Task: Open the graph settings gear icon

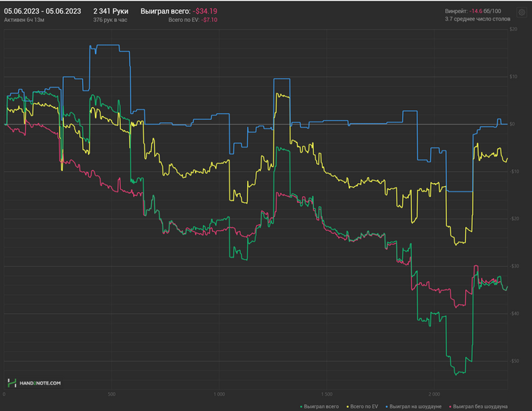Action: pyautogui.click(x=521, y=13)
